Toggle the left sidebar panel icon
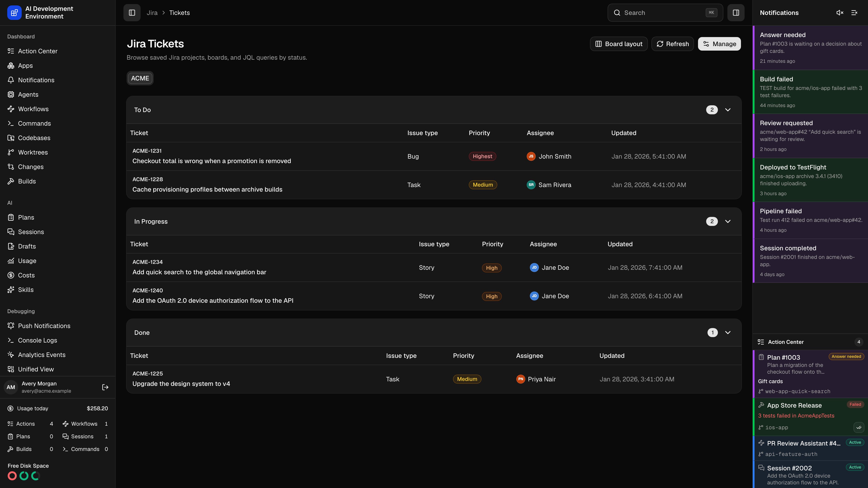 pyautogui.click(x=132, y=12)
